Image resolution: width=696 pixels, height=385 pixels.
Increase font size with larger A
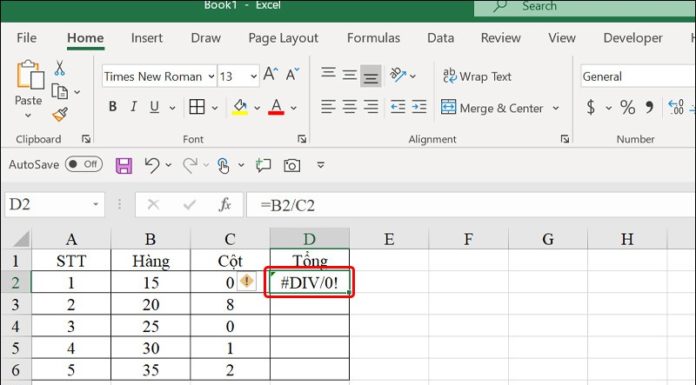[270, 74]
